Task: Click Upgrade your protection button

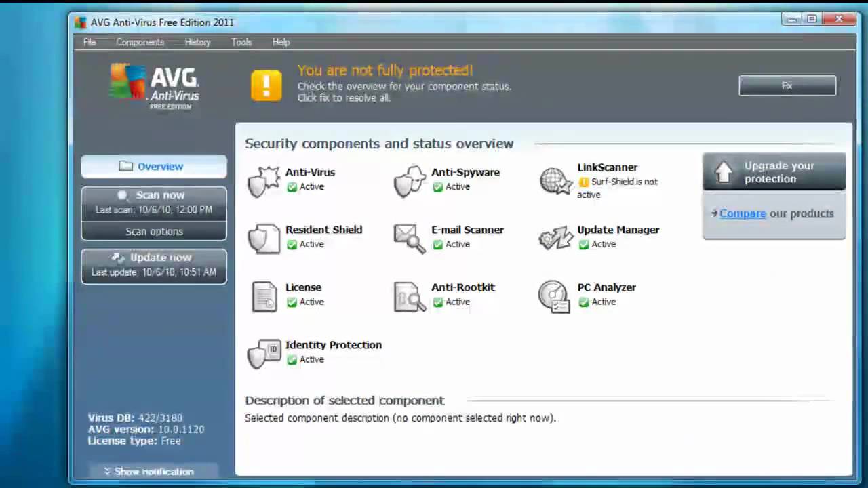Action: point(774,172)
